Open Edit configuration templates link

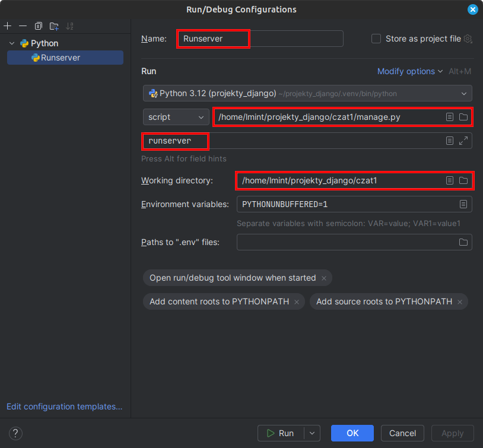(64, 406)
